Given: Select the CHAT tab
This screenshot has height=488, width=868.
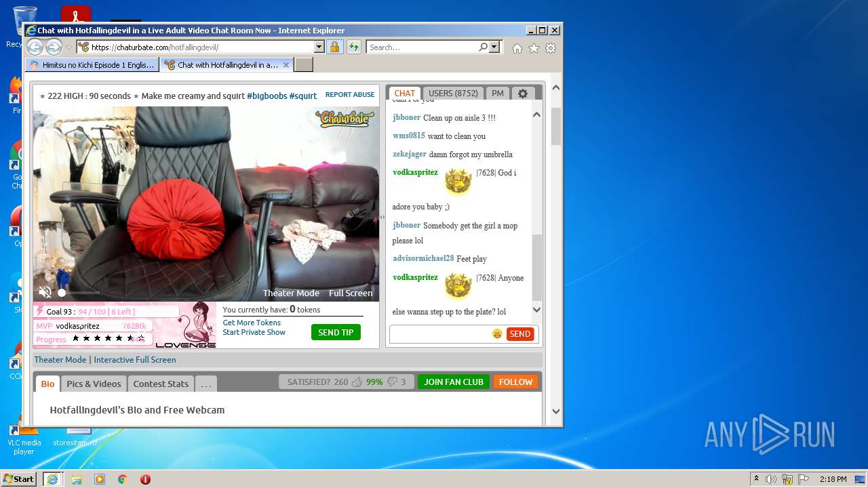Looking at the screenshot, I should coord(404,94).
